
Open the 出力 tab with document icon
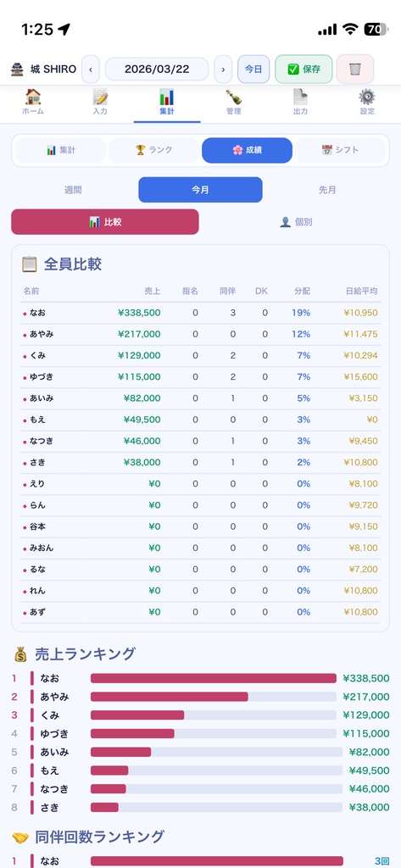[300, 103]
